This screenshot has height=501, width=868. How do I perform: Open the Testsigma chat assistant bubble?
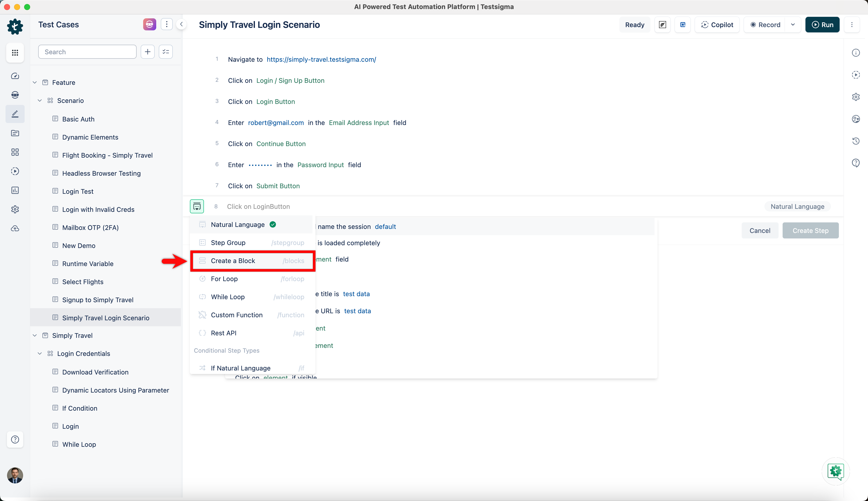click(x=836, y=471)
